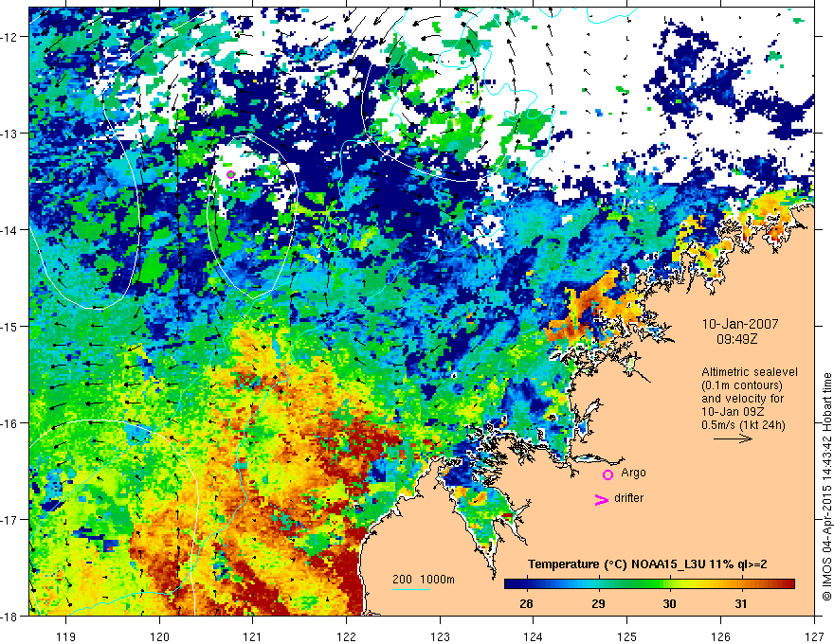Click longitude axis label '127'

click(814, 636)
